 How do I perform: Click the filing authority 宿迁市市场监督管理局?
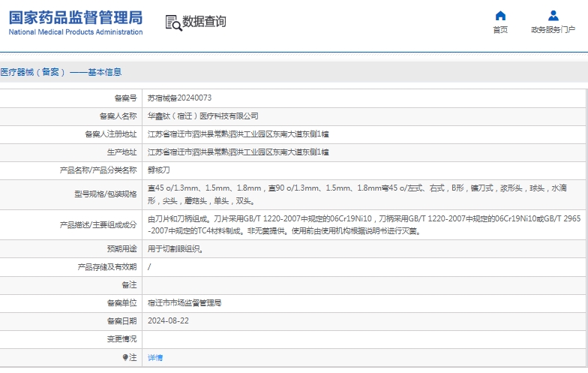pyautogui.click(x=184, y=303)
